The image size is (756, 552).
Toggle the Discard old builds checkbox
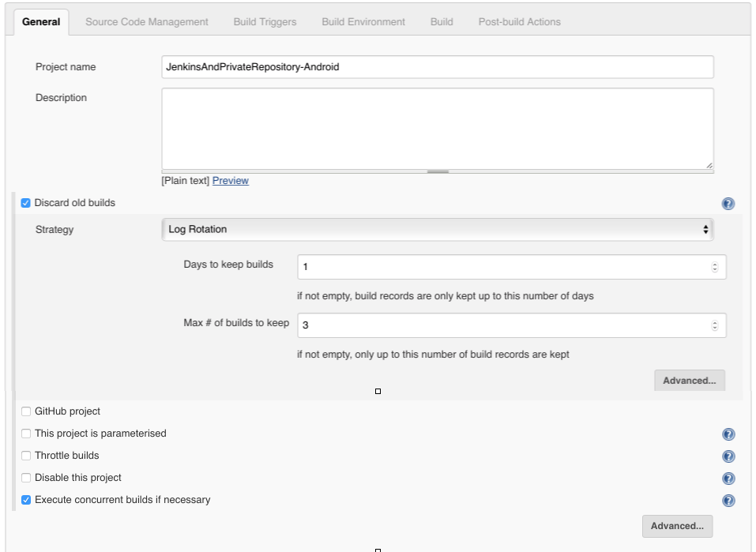pos(26,203)
